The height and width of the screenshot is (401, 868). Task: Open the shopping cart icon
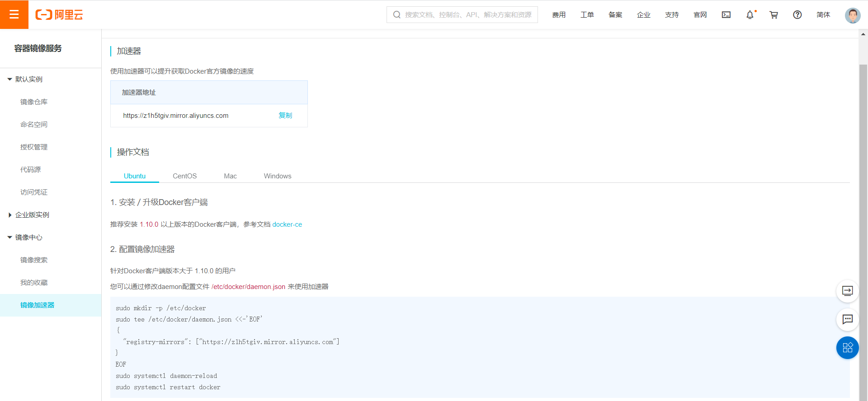click(774, 15)
